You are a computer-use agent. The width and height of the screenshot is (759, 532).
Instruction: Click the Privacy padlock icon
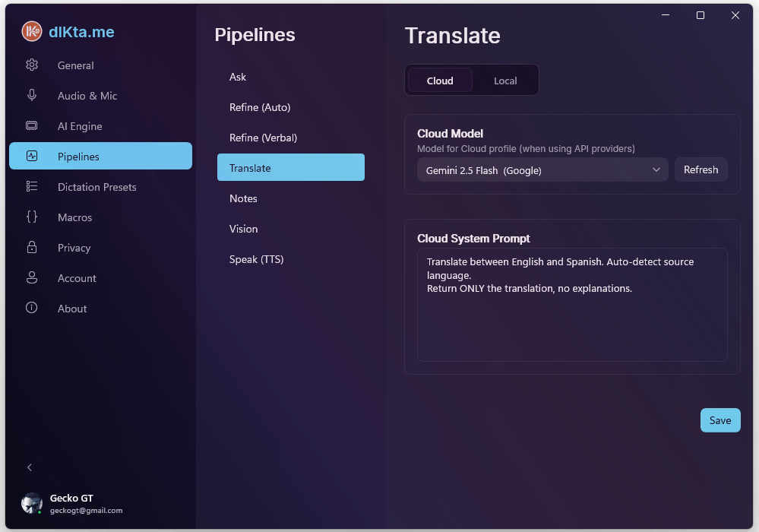pos(32,248)
